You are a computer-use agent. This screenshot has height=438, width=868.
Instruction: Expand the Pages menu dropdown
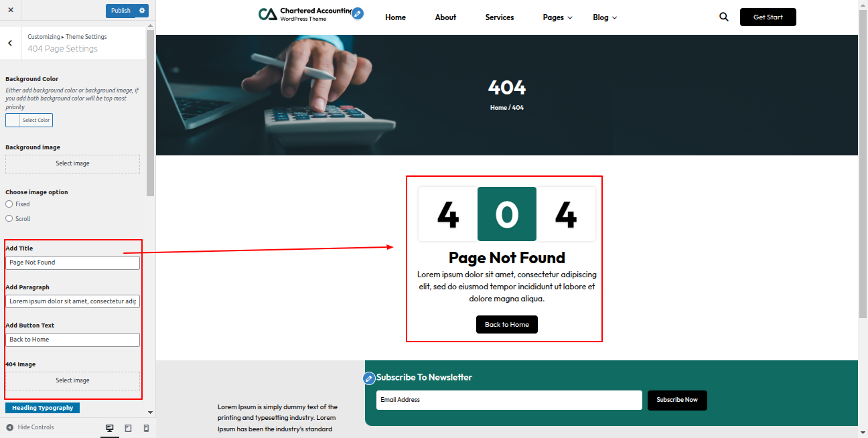pyautogui.click(x=558, y=17)
